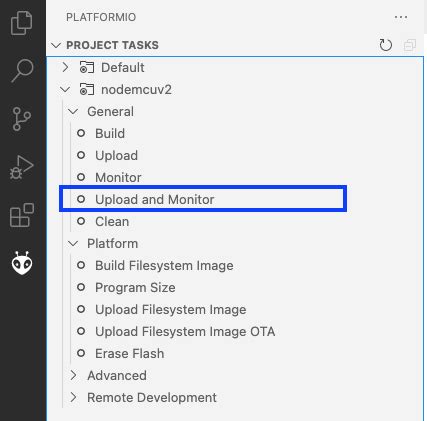Viewport: 427px width, 421px height.
Task: Run the Erase Flash task
Action: (129, 353)
